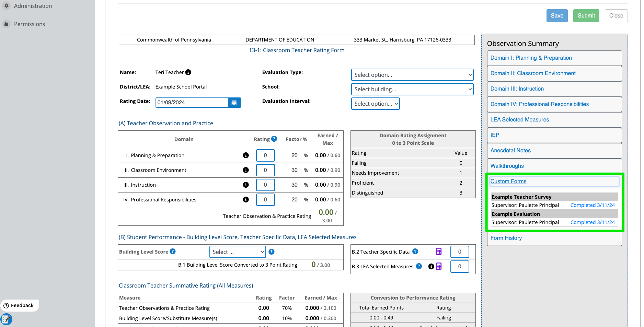Viewport: 644px width, 327px height.
Task: Open Example Teacher Survey Completed 3/11/24 link
Action: point(593,205)
